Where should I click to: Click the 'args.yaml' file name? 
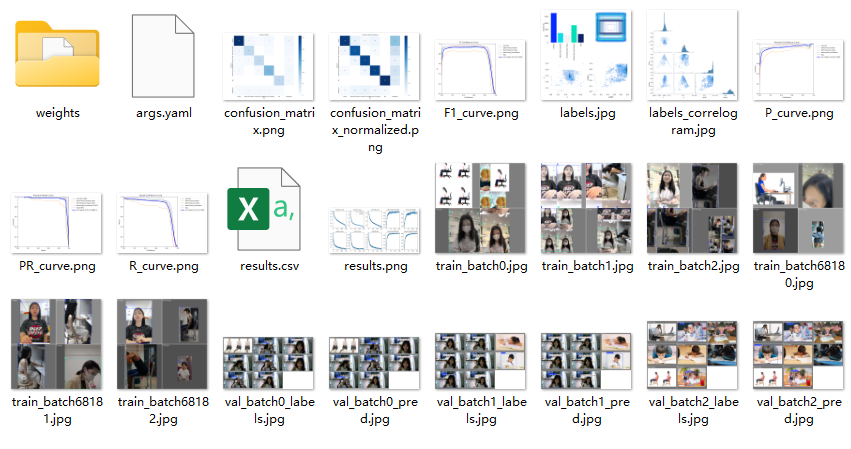[163, 113]
